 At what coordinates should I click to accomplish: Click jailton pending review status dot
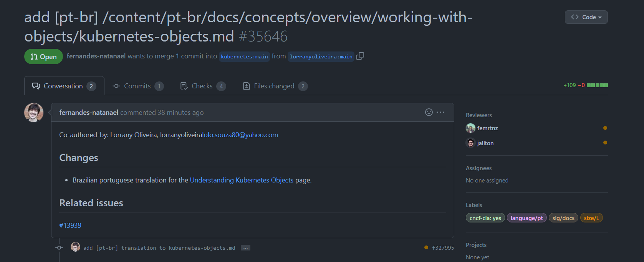605,143
